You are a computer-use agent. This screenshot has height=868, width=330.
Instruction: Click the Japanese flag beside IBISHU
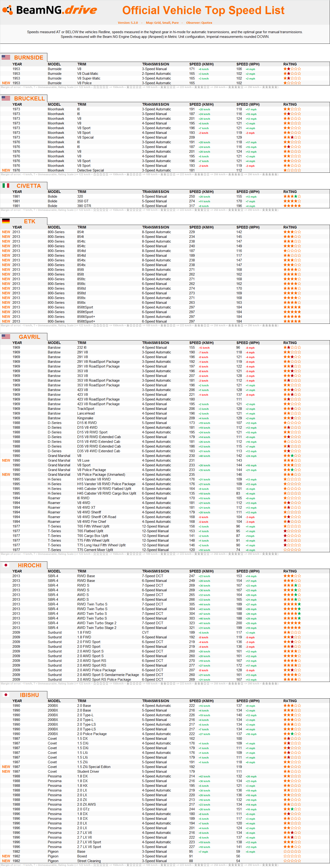coord(6,695)
